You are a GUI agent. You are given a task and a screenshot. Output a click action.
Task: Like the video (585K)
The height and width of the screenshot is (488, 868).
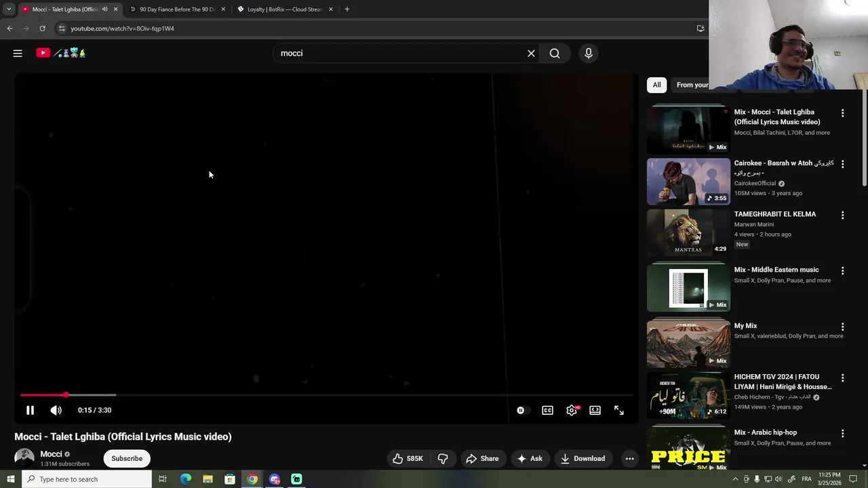tap(408, 459)
